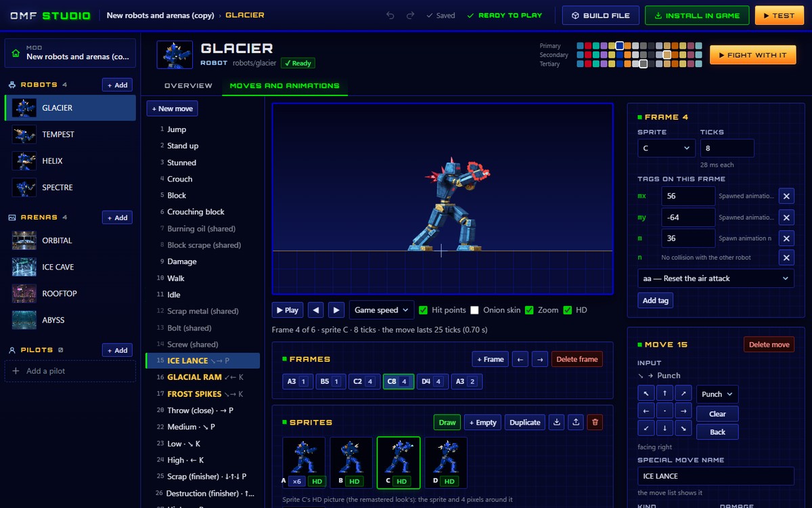
Task: Move the frame right with the arrow button
Action: (x=539, y=359)
